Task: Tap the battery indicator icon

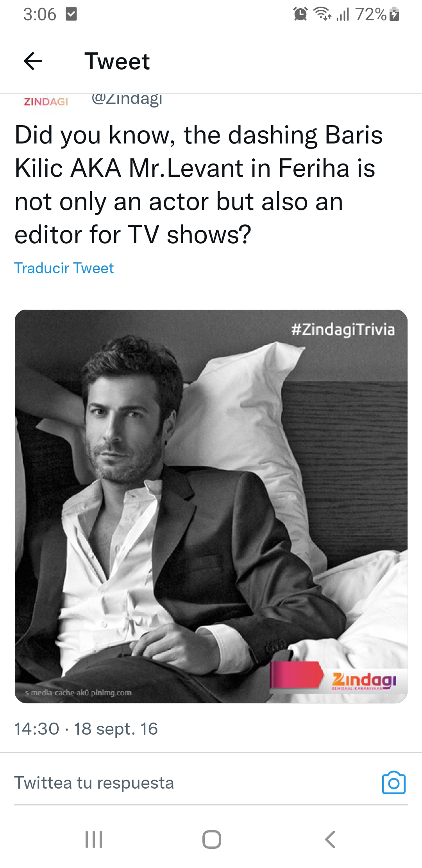Action: pyautogui.click(x=395, y=14)
